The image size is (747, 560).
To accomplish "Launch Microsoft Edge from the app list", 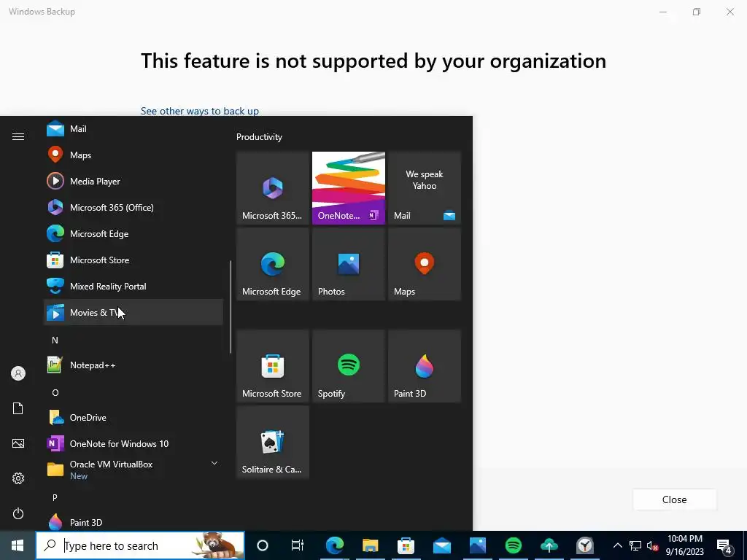I will tap(133, 234).
